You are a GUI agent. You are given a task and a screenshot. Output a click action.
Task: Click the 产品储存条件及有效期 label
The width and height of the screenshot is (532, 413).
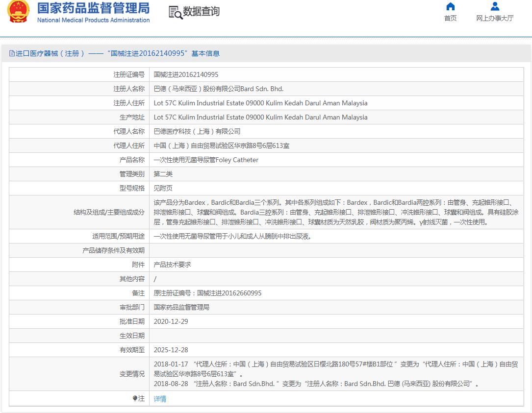[114, 250]
